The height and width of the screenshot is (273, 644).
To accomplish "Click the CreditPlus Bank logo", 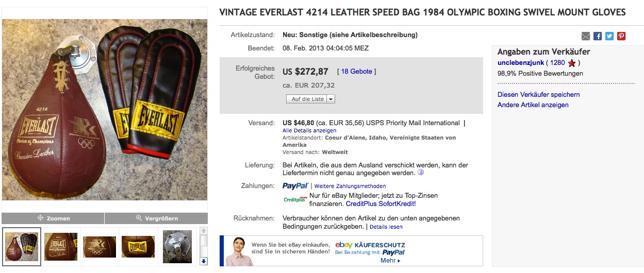I will pos(295,199).
